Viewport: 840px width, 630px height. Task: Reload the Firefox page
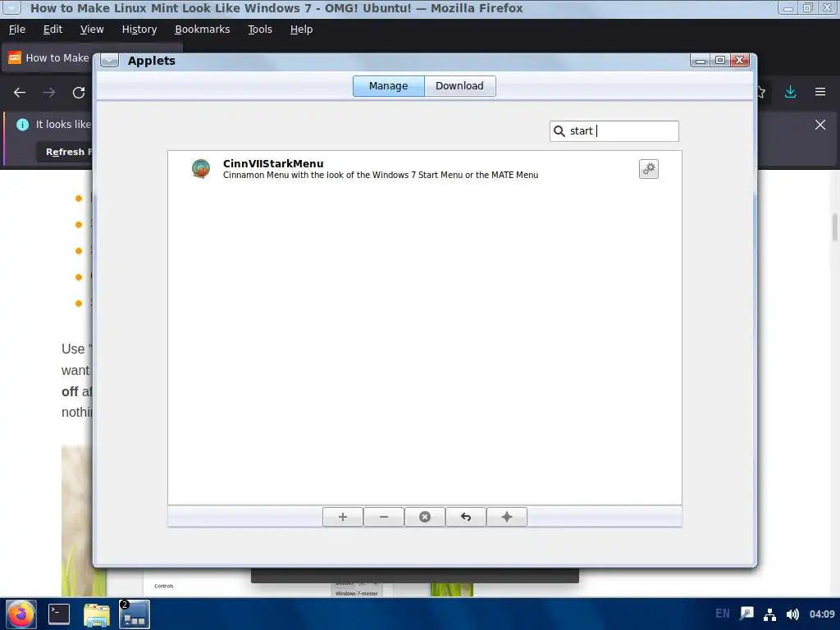click(79, 93)
